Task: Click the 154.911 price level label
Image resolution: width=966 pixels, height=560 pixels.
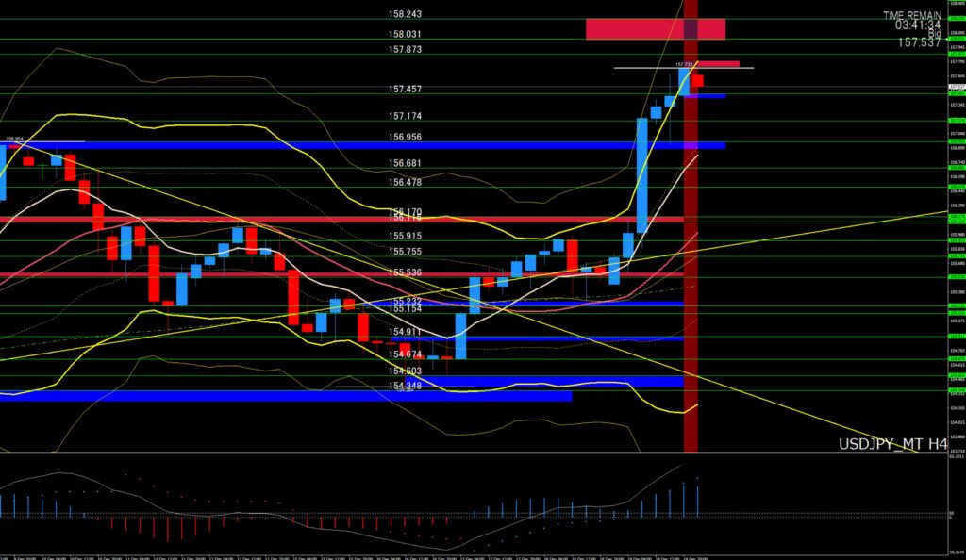Action: pyautogui.click(x=405, y=332)
